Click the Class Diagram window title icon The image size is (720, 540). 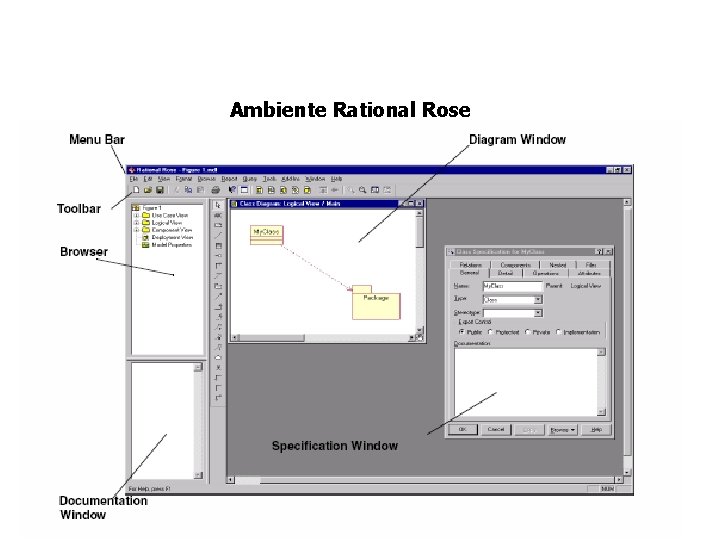(x=234, y=203)
